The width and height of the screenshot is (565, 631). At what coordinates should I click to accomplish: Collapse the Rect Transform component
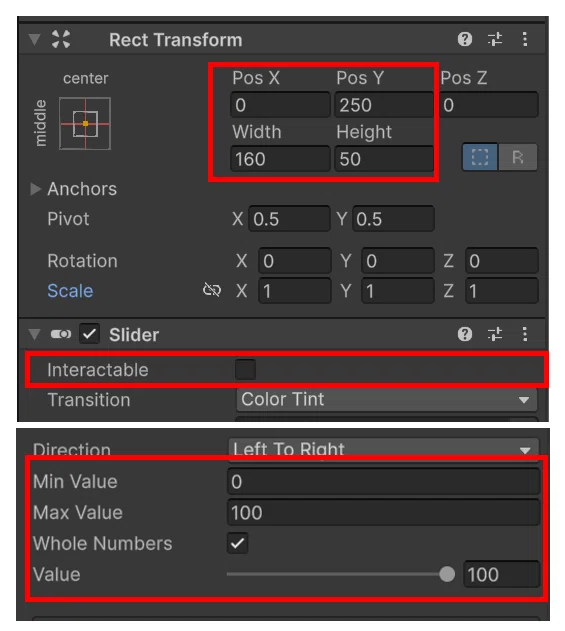click(x=35, y=39)
